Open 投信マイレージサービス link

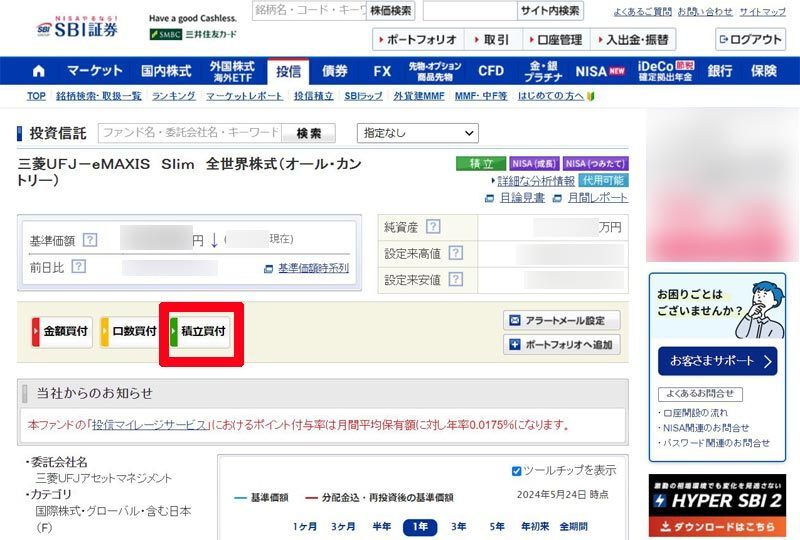(149, 425)
